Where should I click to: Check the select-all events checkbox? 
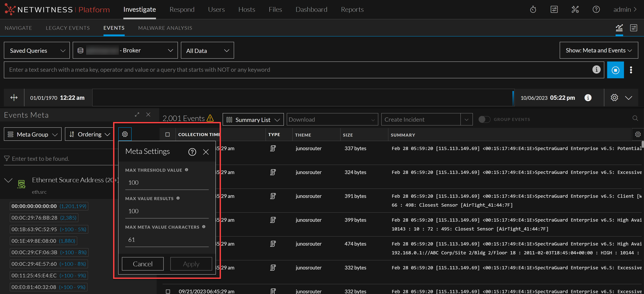[167, 135]
